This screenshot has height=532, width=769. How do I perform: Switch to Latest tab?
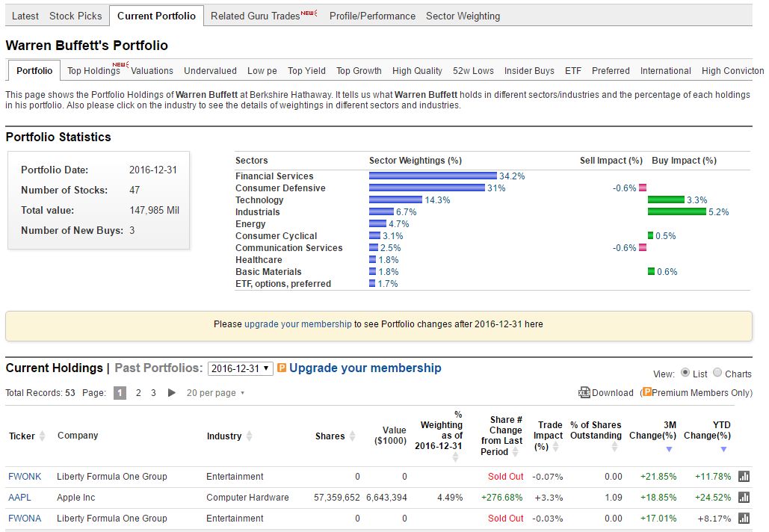[x=25, y=16]
